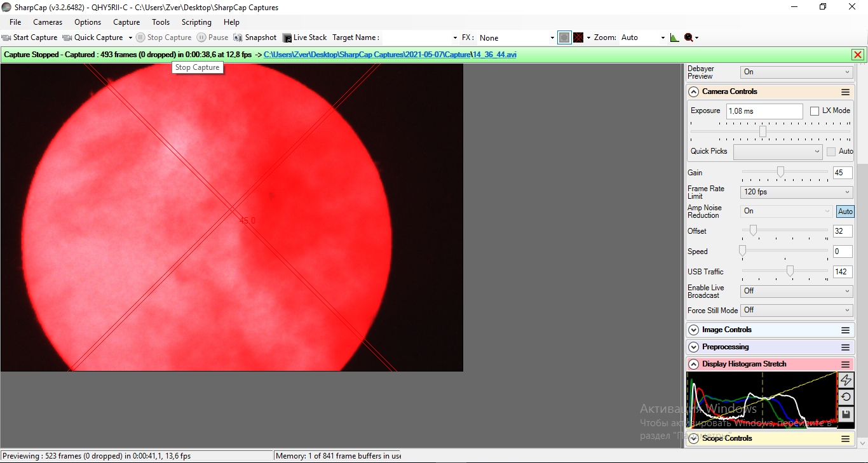Image resolution: width=868 pixels, height=463 pixels.
Task: Click the Snapshot toolbar button
Action: point(255,37)
